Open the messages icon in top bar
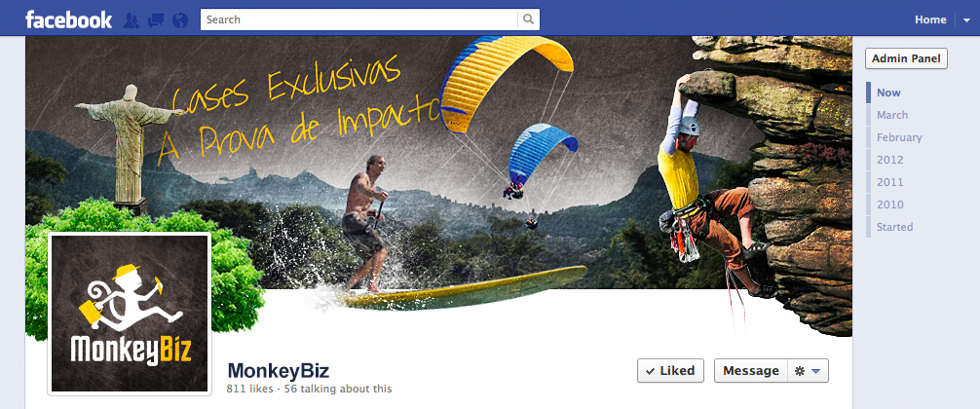This screenshot has height=409, width=980. click(x=156, y=20)
